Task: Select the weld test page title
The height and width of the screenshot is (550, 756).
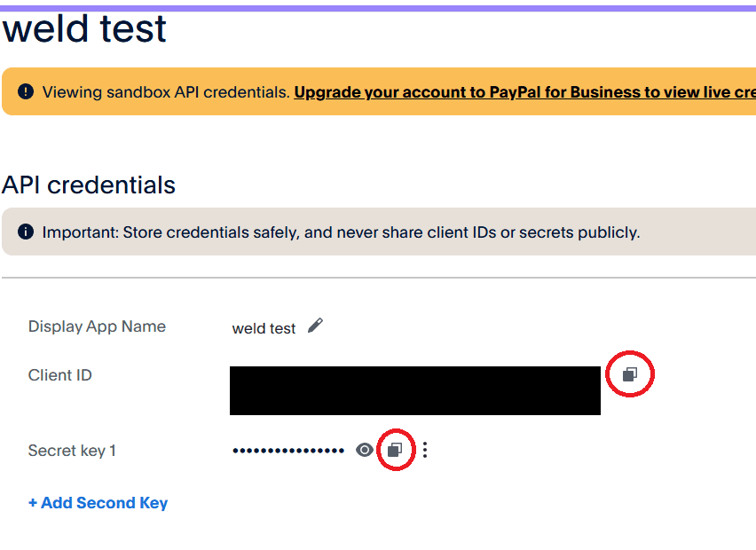Action: (x=84, y=29)
